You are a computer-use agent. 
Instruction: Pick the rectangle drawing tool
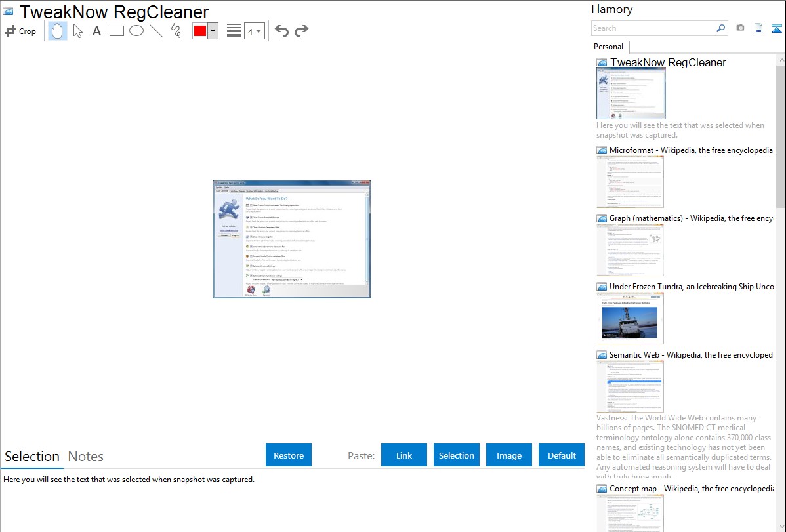(x=116, y=31)
